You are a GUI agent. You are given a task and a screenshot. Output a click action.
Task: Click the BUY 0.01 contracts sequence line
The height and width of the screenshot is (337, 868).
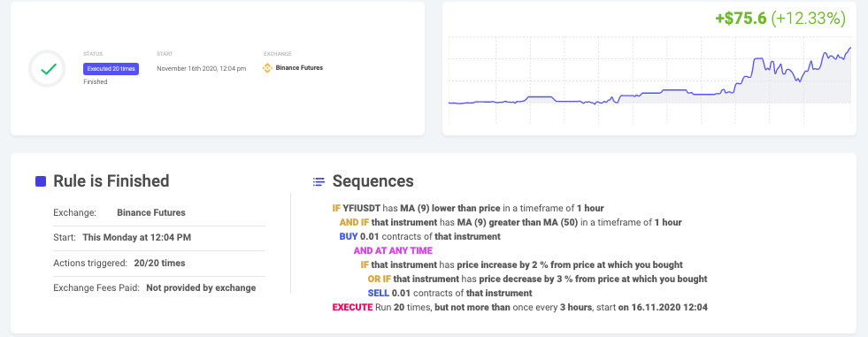tap(419, 236)
